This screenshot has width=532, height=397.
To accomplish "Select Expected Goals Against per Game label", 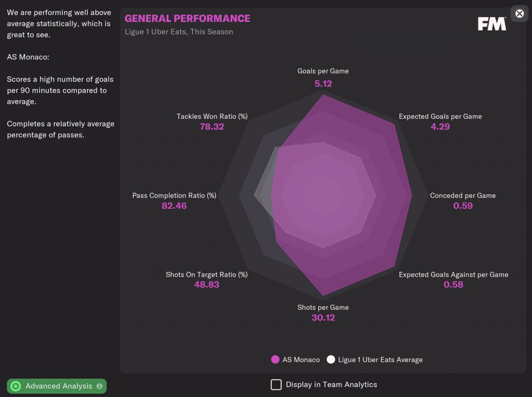I will (x=453, y=274).
